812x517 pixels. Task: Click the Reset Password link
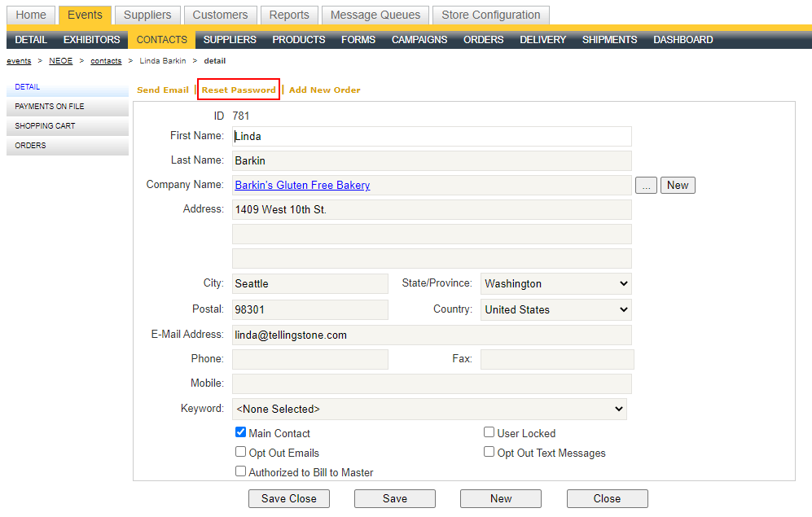pos(238,90)
